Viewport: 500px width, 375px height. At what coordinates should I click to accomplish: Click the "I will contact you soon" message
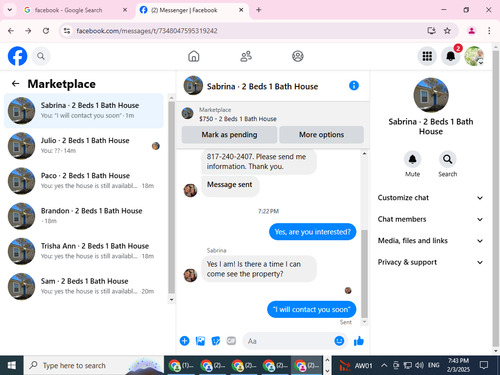[x=311, y=310]
